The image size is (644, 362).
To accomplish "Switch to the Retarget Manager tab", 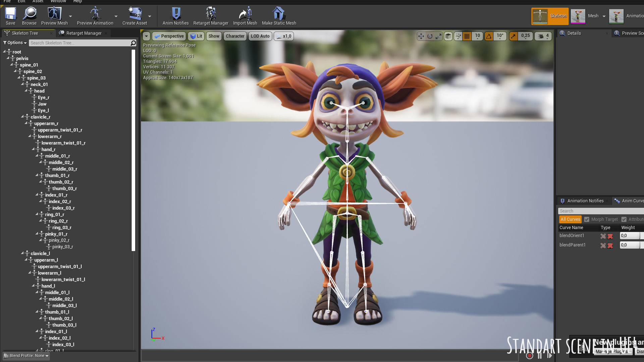I will click(x=84, y=33).
